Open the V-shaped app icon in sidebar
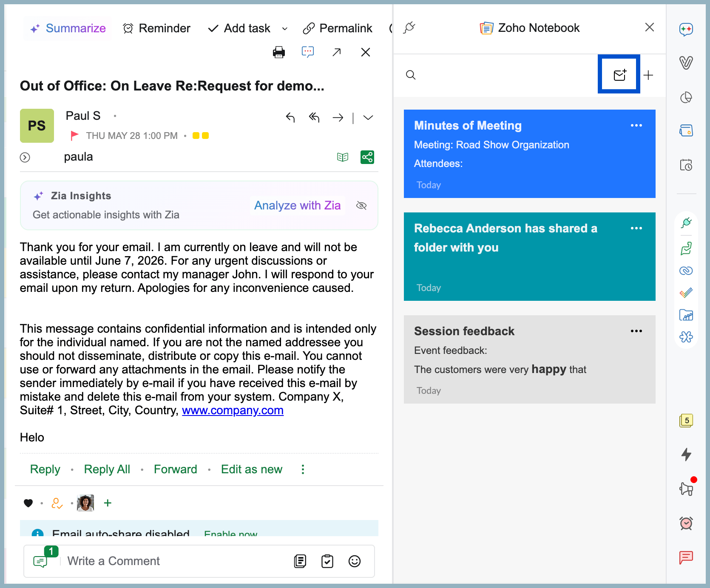710x588 pixels. (686, 63)
